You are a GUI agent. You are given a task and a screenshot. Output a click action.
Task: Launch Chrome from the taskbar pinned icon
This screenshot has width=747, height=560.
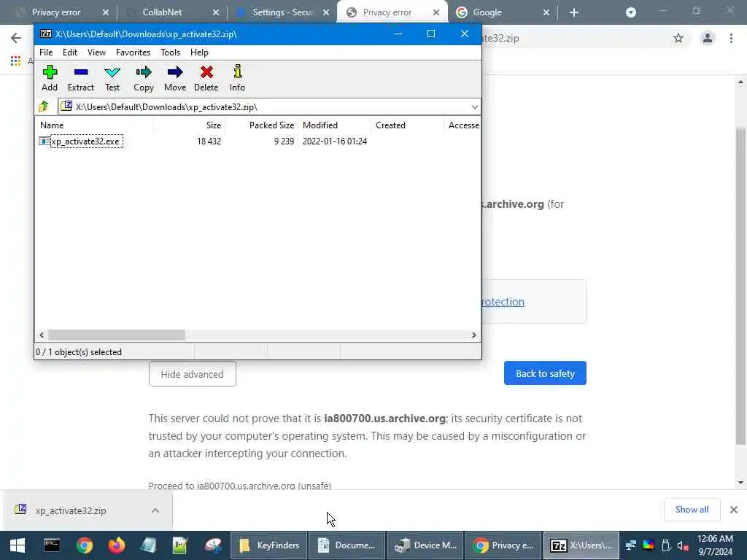click(x=85, y=545)
